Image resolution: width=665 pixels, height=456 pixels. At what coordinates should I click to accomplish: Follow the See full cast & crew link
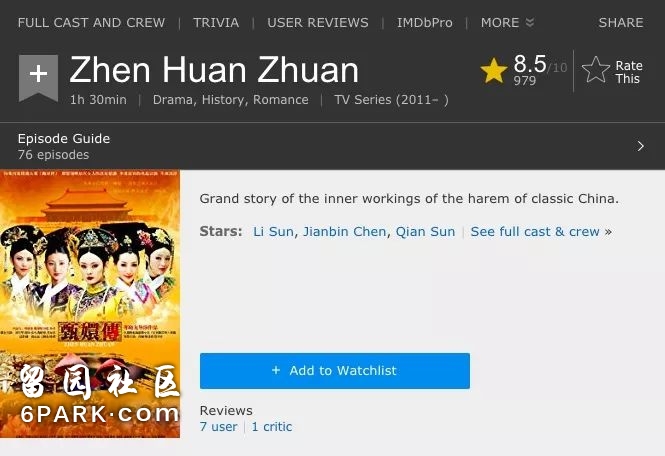[x=541, y=232]
